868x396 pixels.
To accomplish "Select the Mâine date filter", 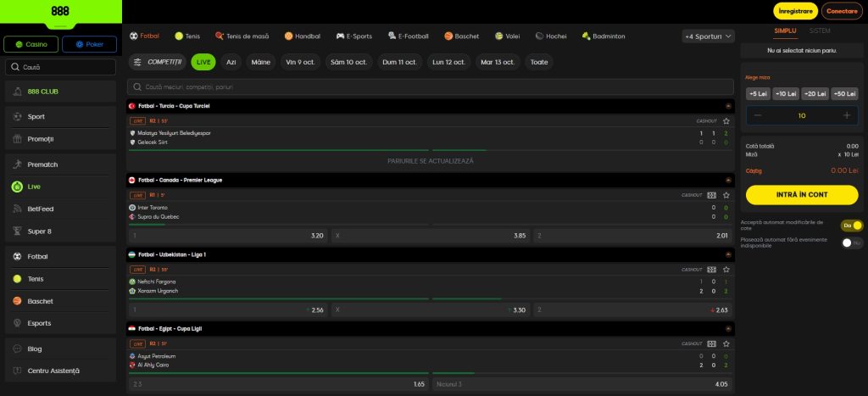I will [261, 62].
